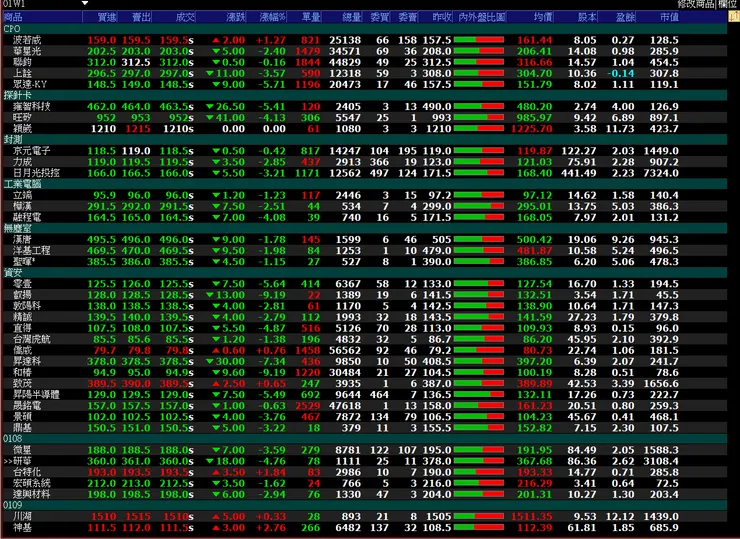Click the 欄位 button at top right
The image size is (740, 539).
728,4
